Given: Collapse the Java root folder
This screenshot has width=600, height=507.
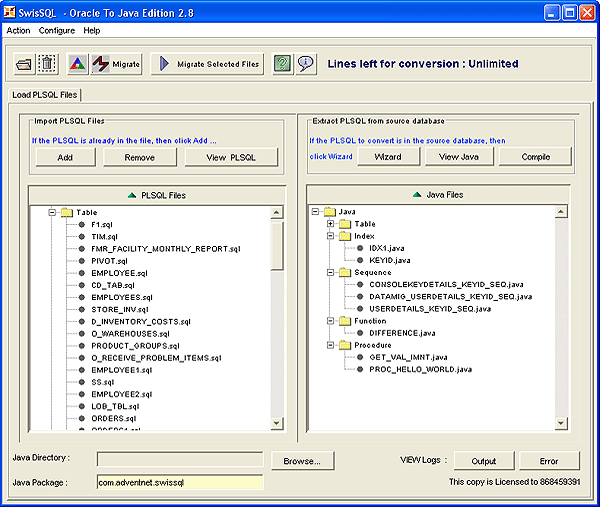Looking at the screenshot, I should pos(315,211).
